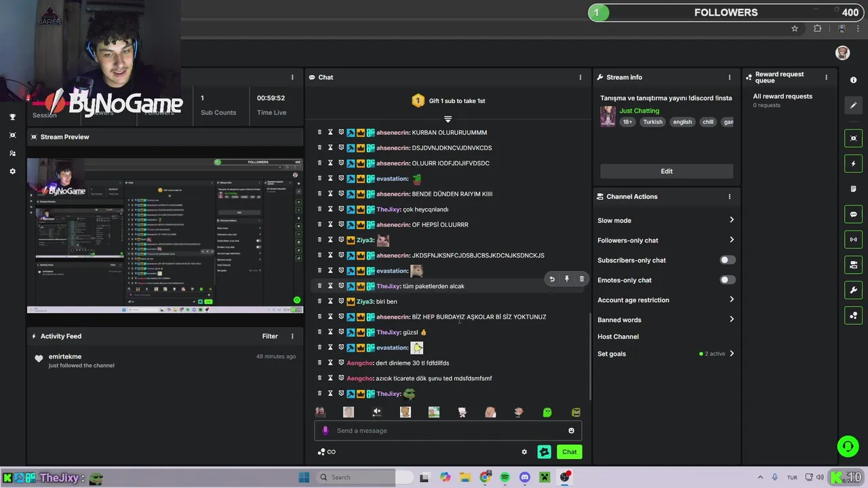The width and height of the screenshot is (868, 488).
Task: Click the teal Kick bot icon button
Action: click(545, 452)
